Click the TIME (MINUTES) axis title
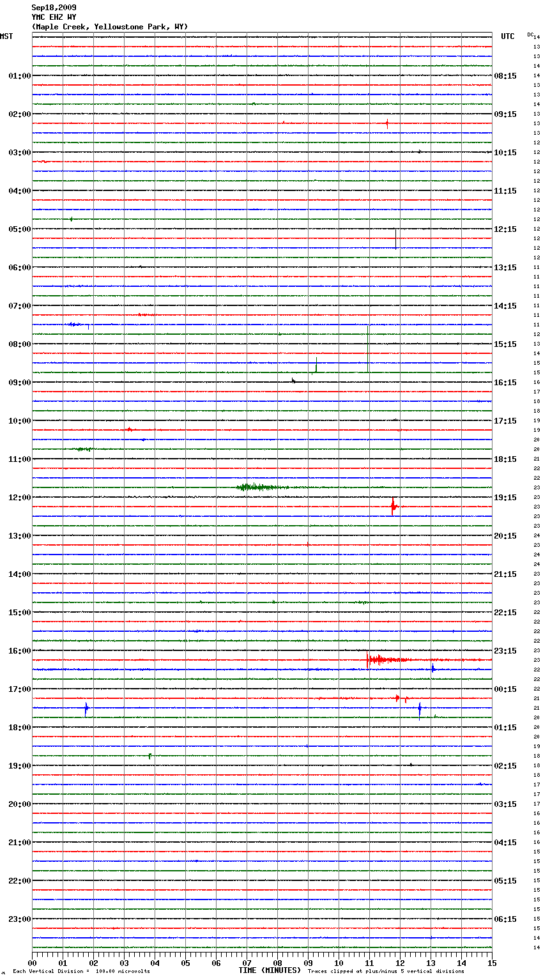The height and width of the screenshot is (980, 543). 270,970
